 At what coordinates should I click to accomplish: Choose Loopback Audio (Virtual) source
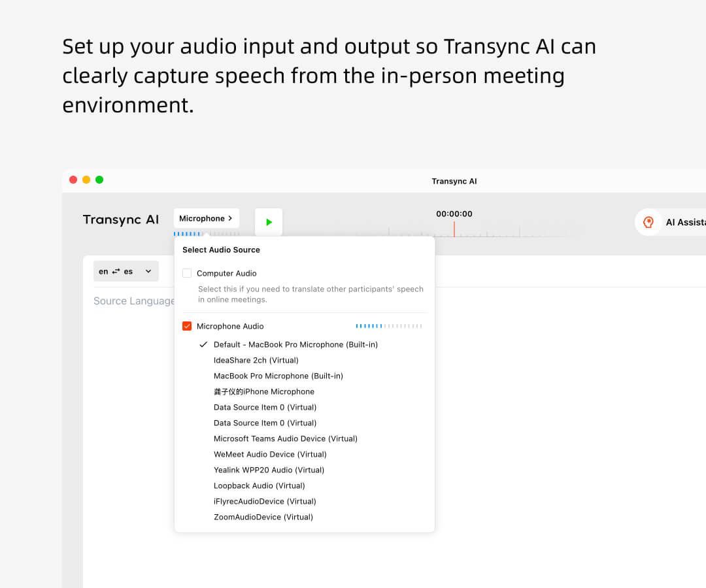click(260, 485)
